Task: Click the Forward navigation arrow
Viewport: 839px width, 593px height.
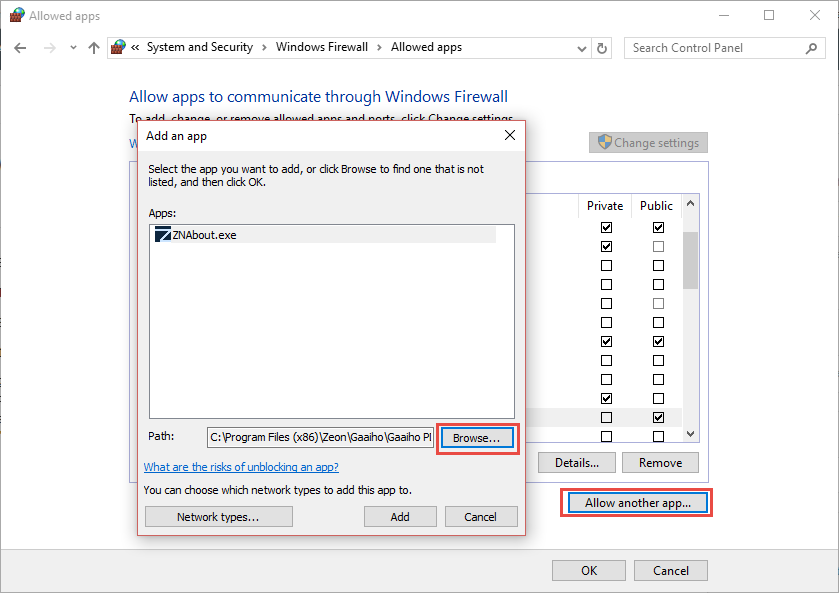Action: [50, 48]
